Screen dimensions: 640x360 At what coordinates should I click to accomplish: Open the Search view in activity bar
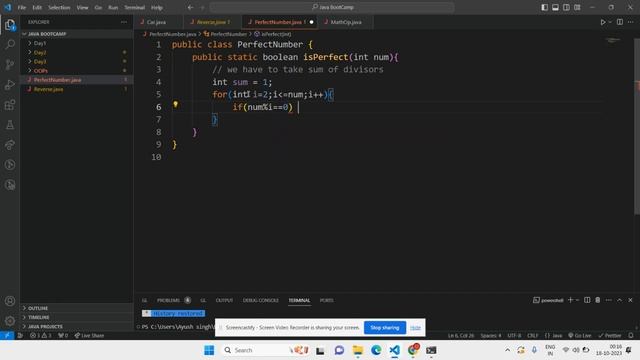pyautogui.click(x=10, y=44)
